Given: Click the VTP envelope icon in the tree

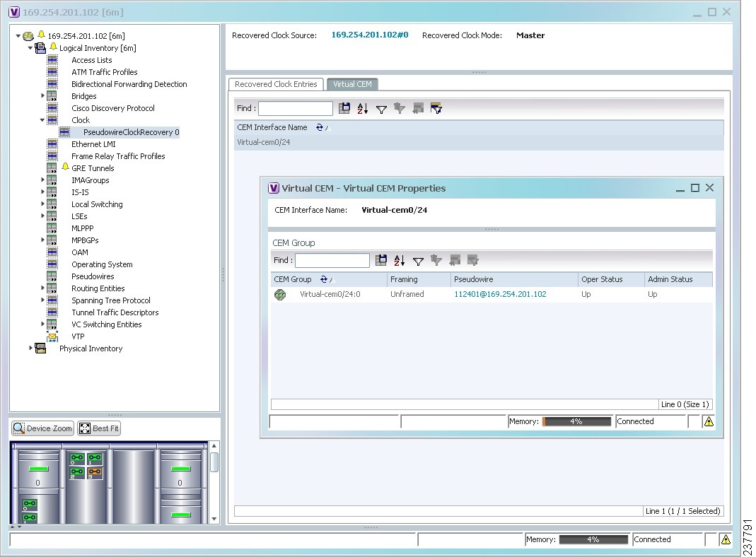Looking at the screenshot, I should point(52,336).
